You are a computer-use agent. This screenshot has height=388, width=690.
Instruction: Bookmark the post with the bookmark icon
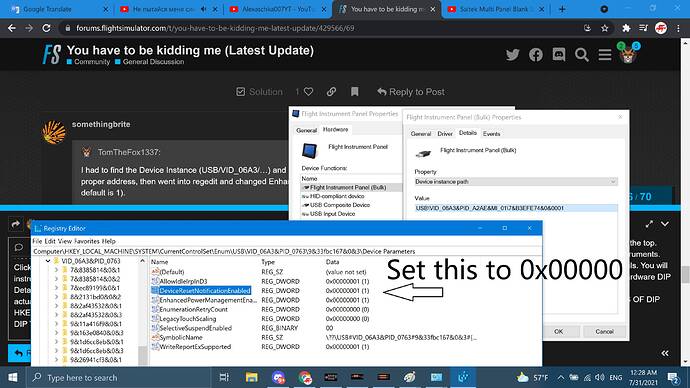point(355,92)
